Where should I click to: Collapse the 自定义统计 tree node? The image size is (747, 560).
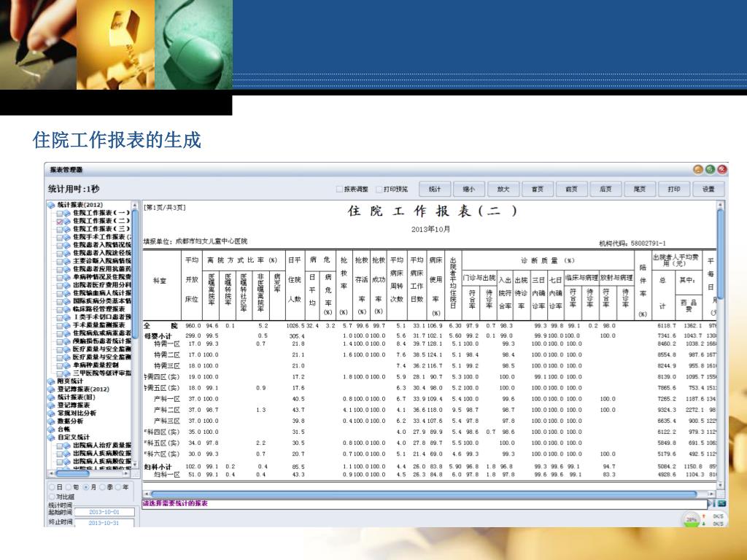[51, 437]
